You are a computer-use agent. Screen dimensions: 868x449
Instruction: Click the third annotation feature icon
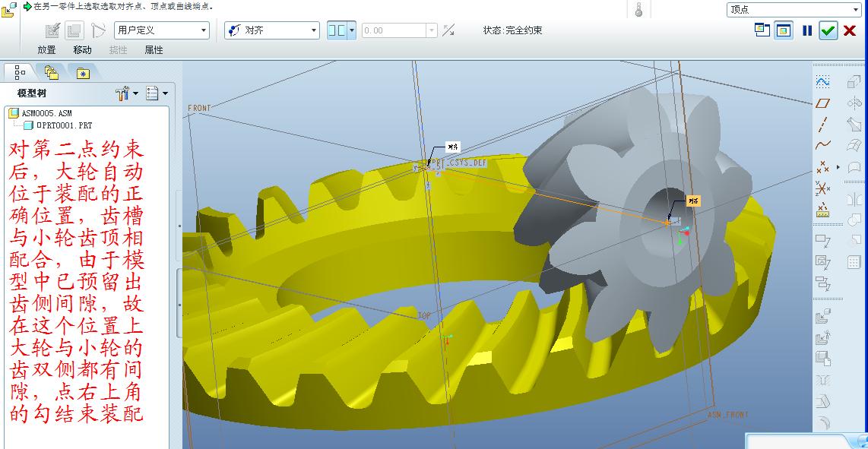pyautogui.click(x=822, y=283)
